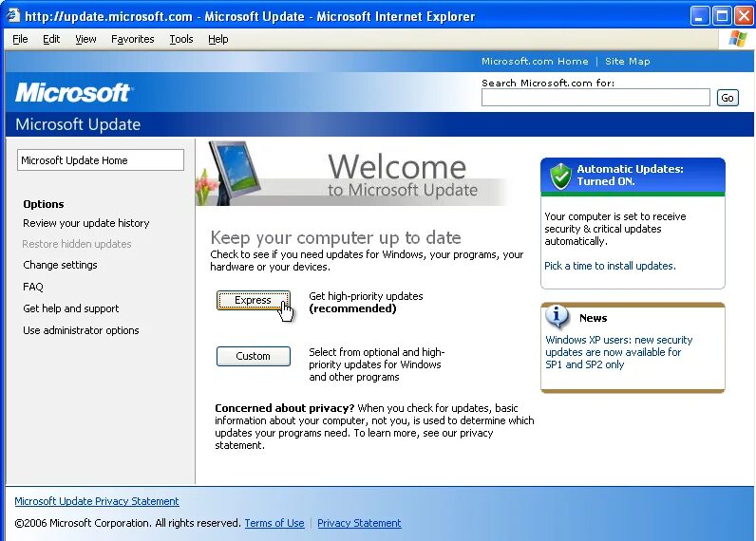Click the Options sidebar heading
The width and height of the screenshot is (756, 541).
pos(44,204)
